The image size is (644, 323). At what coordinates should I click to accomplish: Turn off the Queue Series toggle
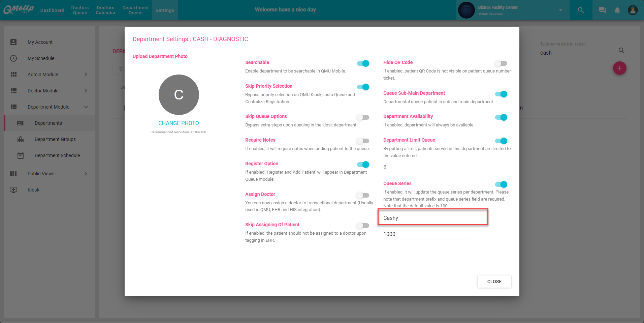pos(502,184)
